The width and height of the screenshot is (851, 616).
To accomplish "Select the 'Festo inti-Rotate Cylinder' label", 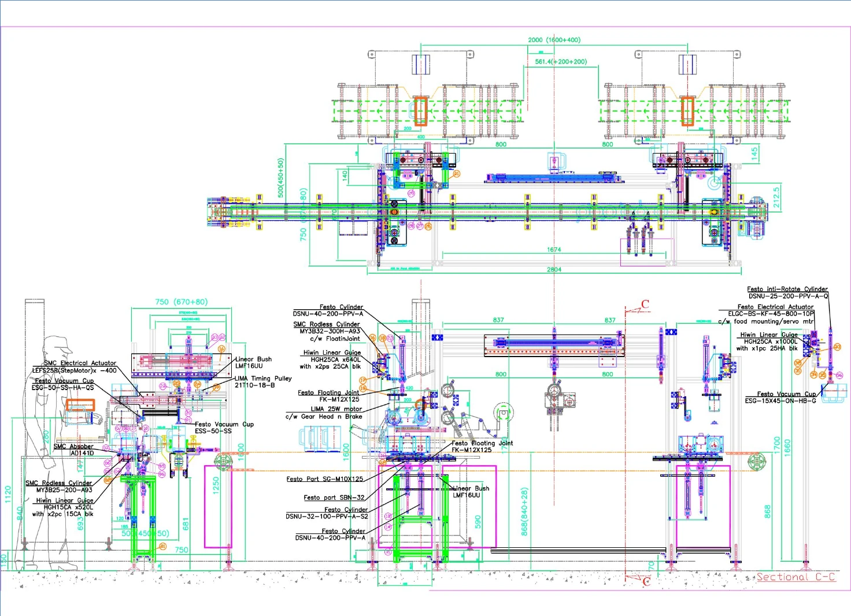I will 787,289.
